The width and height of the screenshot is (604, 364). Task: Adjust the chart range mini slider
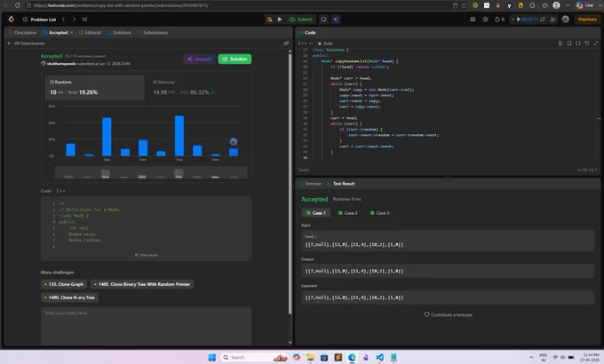[x=151, y=172]
